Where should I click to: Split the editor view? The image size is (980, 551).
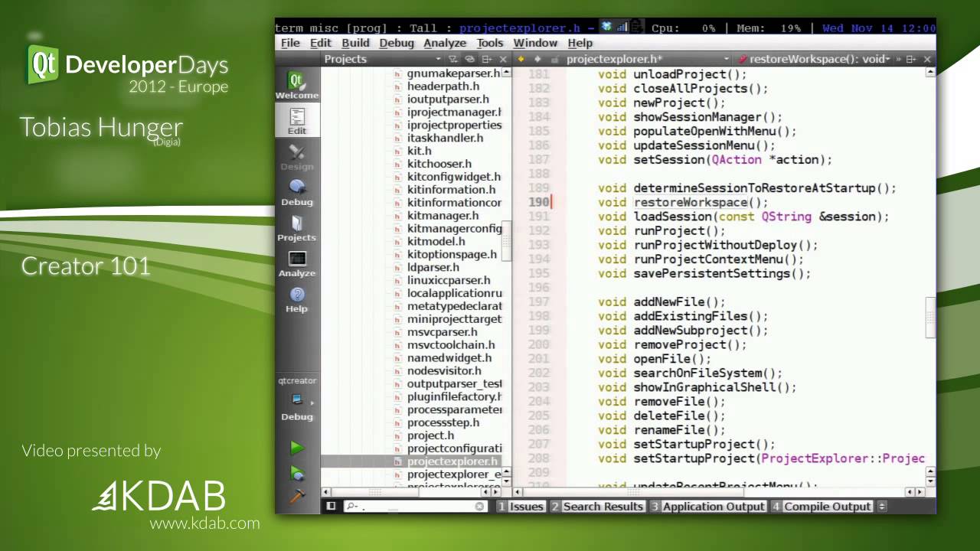(x=910, y=59)
